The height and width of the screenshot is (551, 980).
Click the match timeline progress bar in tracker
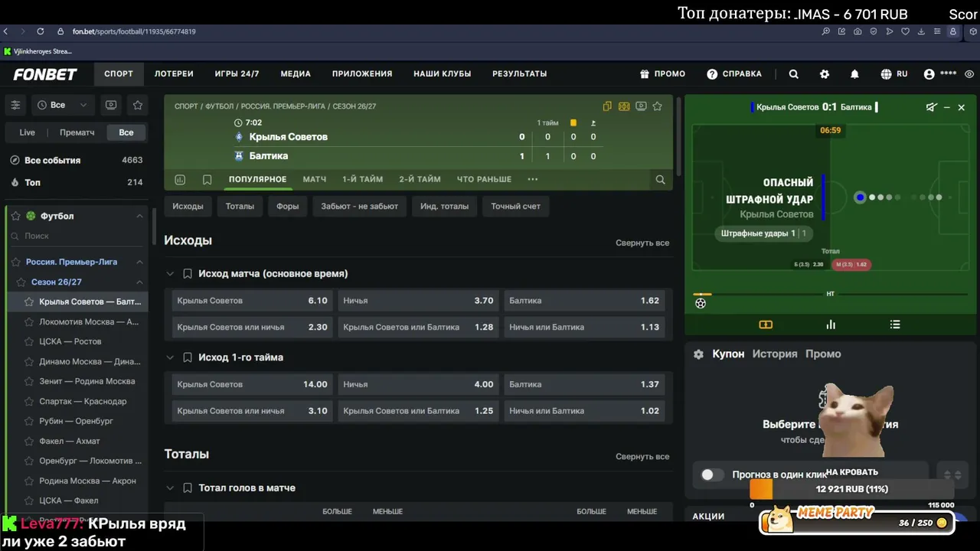pos(831,294)
